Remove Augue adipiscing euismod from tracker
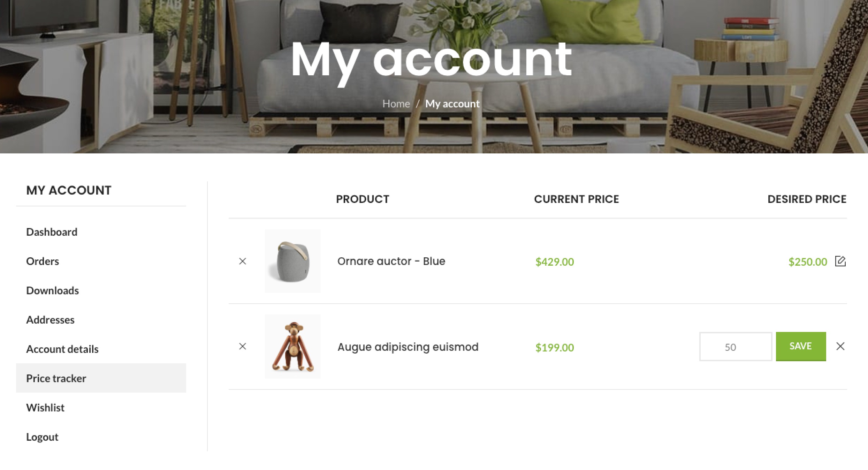 pyautogui.click(x=243, y=346)
